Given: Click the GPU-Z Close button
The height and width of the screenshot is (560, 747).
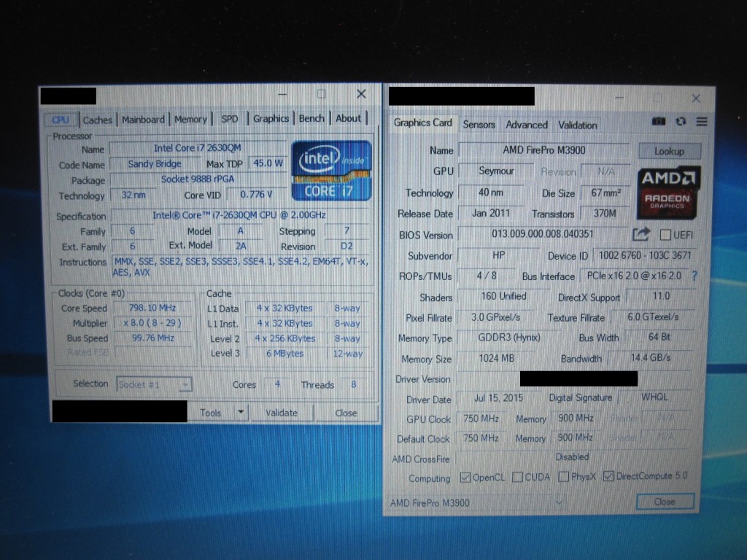Looking at the screenshot, I should pyautogui.click(x=665, y=502).
